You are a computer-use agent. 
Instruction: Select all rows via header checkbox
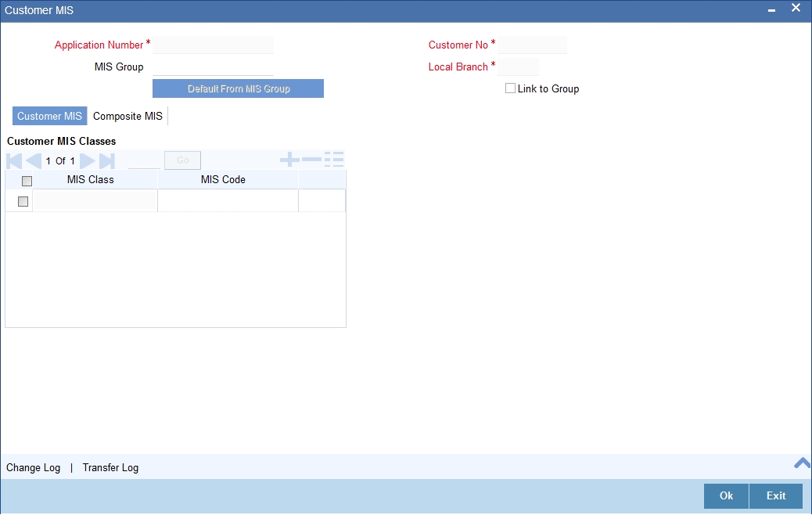27,181
